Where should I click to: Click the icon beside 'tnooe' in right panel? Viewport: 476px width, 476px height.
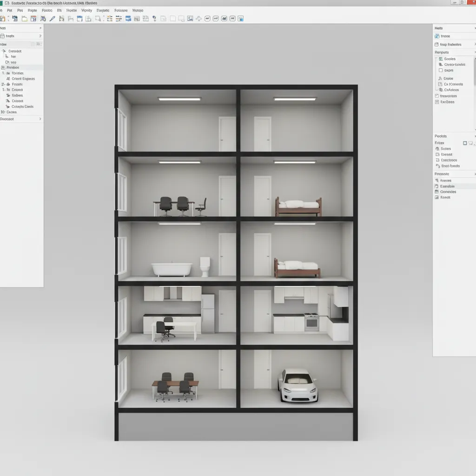click(437, 36)
